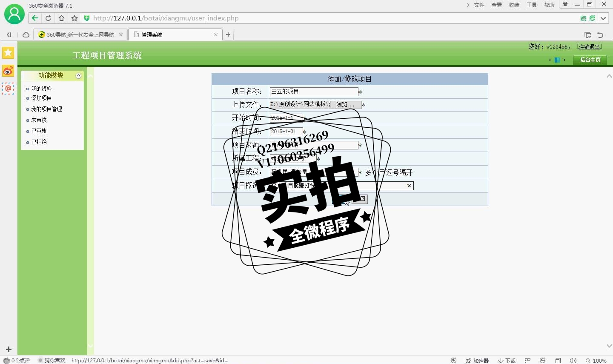This screenshot has width=613, height=364.
Task: Open 已审核 list in sidebar
Action: tap(39, 131)
